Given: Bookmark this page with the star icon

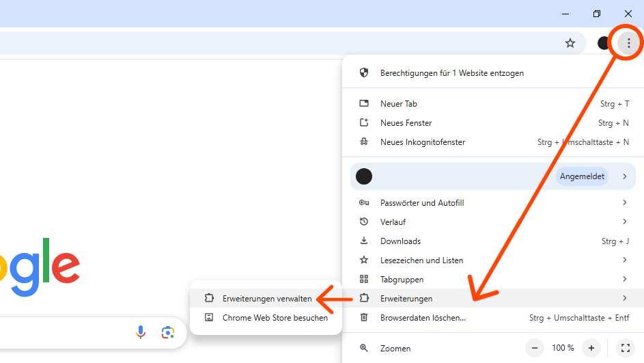Looking at the screenshot, I should pos(570,43).
